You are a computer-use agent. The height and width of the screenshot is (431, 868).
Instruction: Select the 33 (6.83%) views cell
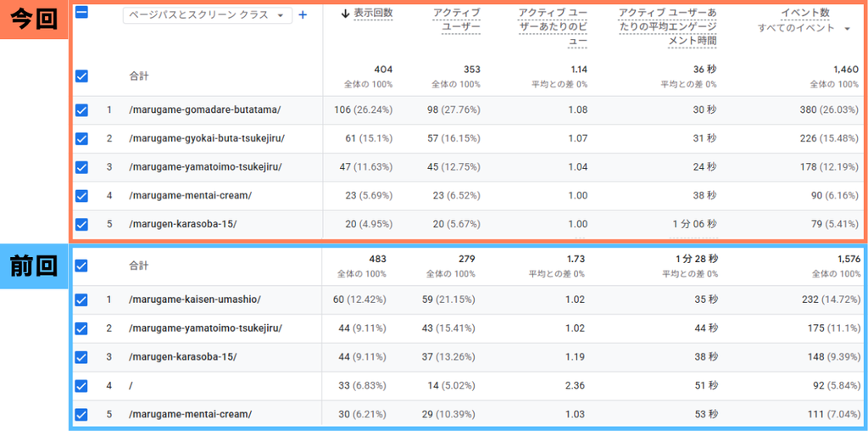tap(362, 385)
